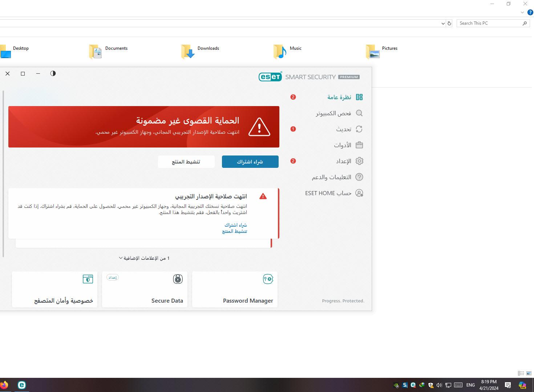Screen dimensions: 534x392
Task: Click the question-mark help icon in ESET sidebar
Action: point(359,177)
